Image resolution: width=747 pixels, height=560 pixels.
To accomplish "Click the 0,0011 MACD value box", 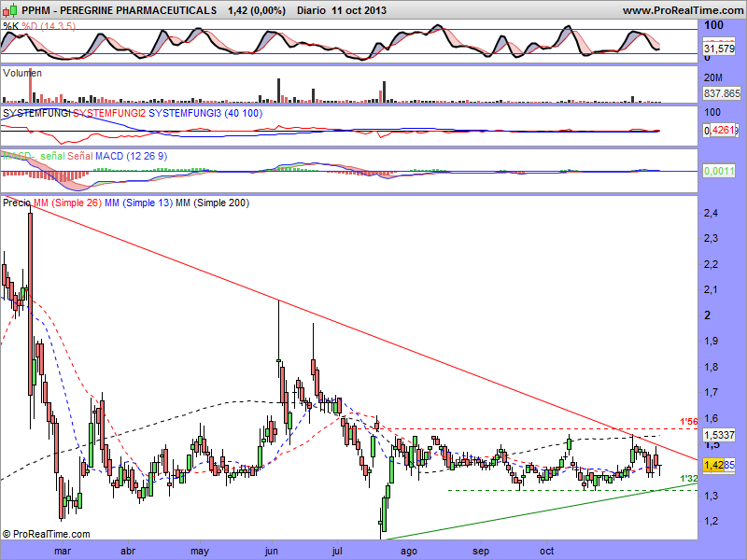I will click(719, 171).
